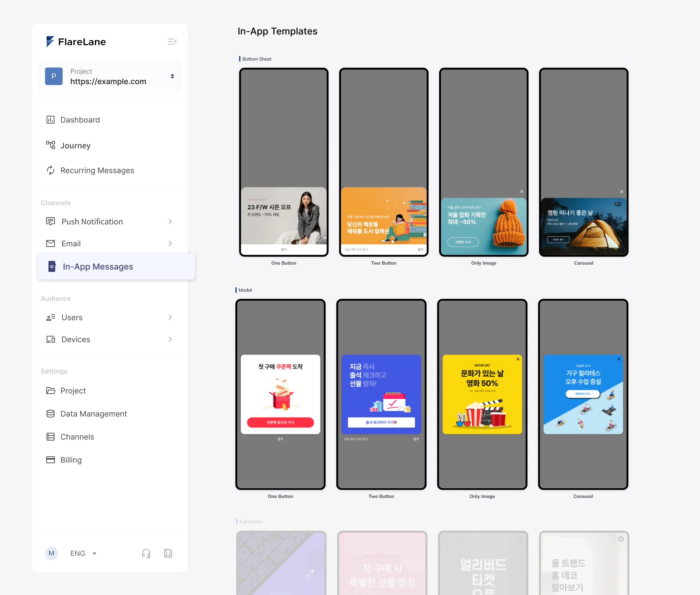Open the project selector dropdown
This screenshot has width=700, height=595.
click(110, 76)
